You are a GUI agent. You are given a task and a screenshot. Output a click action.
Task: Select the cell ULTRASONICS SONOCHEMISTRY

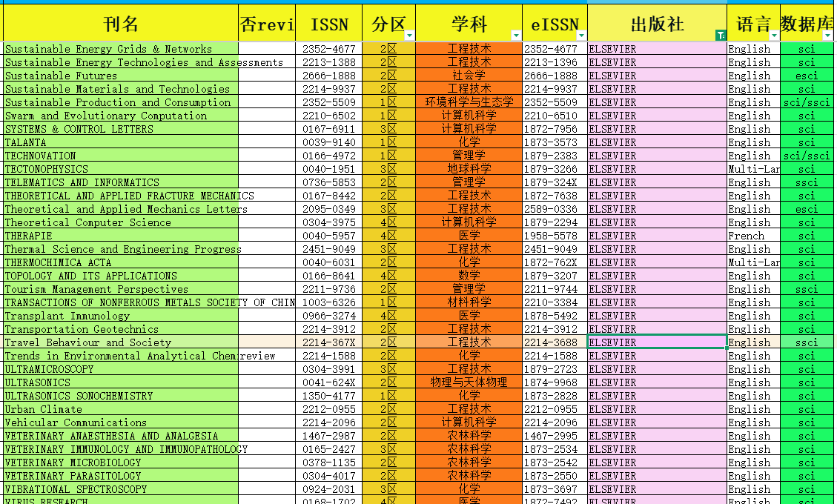(x=121, y=396)
